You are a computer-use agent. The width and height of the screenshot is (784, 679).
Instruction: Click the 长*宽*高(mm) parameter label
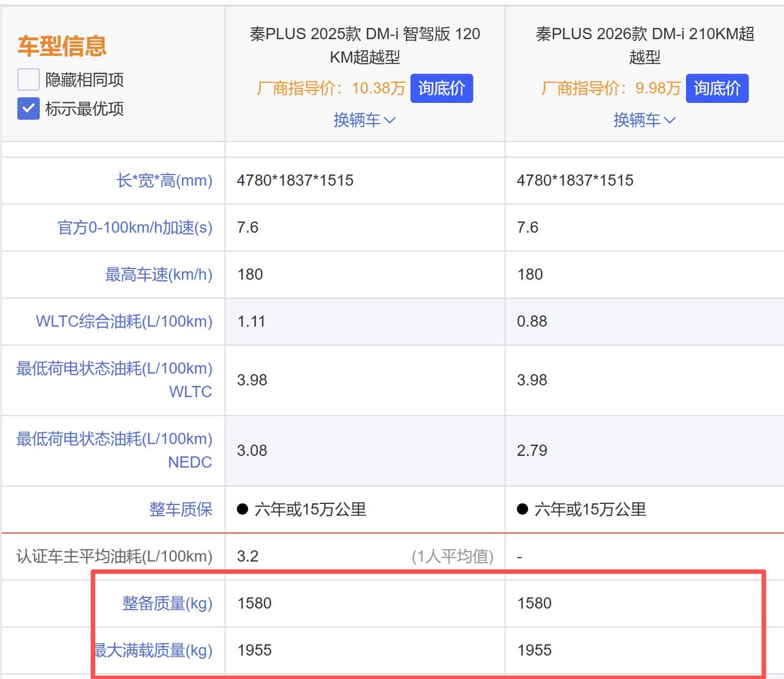pyautogui.click(x=164, y=181)
